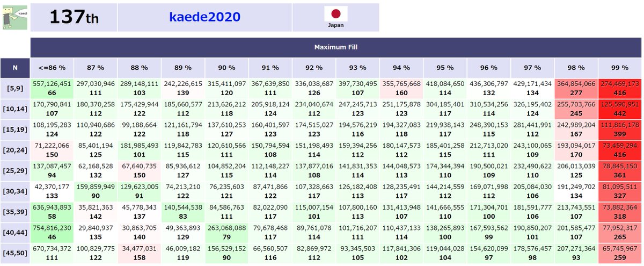The width and height of the screenshot is (644, 266).
Task: Click the cell showing 129,623,005
Action: click(139, 190)
